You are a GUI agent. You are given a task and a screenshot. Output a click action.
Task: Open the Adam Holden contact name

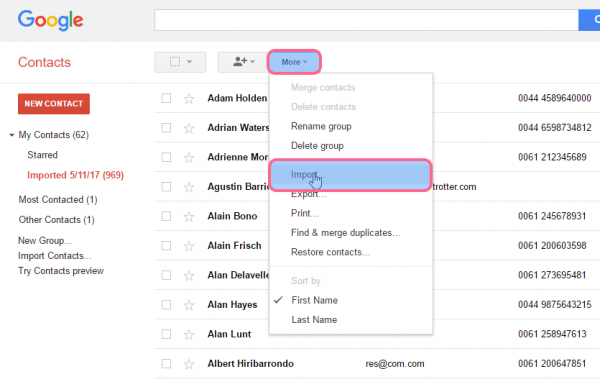pyautogui.click(x=237, y=98)
